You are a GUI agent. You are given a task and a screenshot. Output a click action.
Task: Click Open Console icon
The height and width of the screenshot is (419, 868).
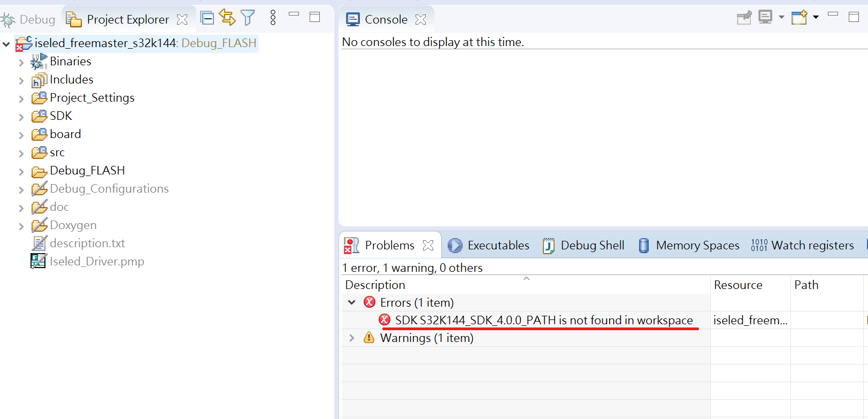pyautogui.click(x=800, y=18)
